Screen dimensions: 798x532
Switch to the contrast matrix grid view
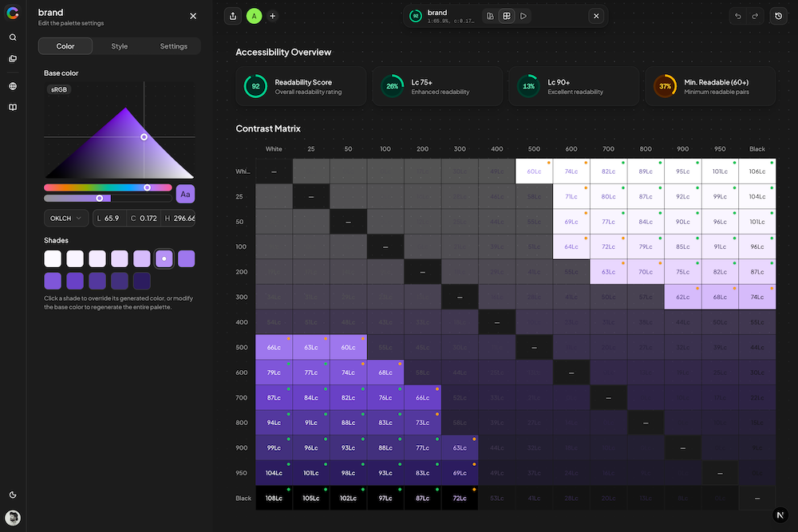click(x=506, y=16)
